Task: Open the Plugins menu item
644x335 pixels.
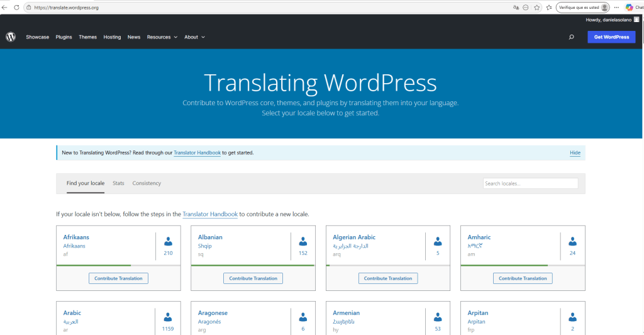Action: point(64,37)
